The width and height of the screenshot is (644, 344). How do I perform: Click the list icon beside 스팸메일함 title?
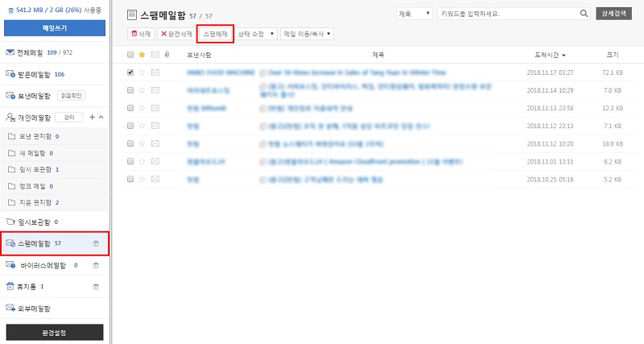click(x=132, y=15)
